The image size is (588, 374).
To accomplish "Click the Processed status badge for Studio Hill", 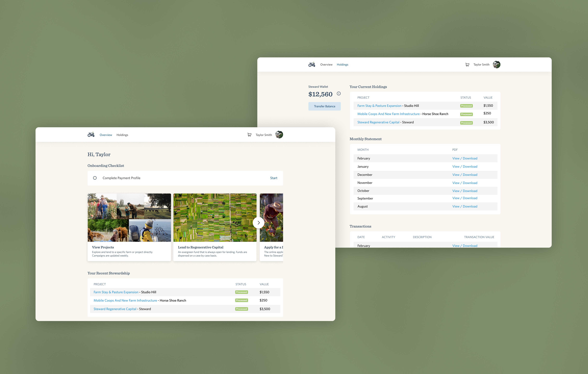I will point(466,106).
